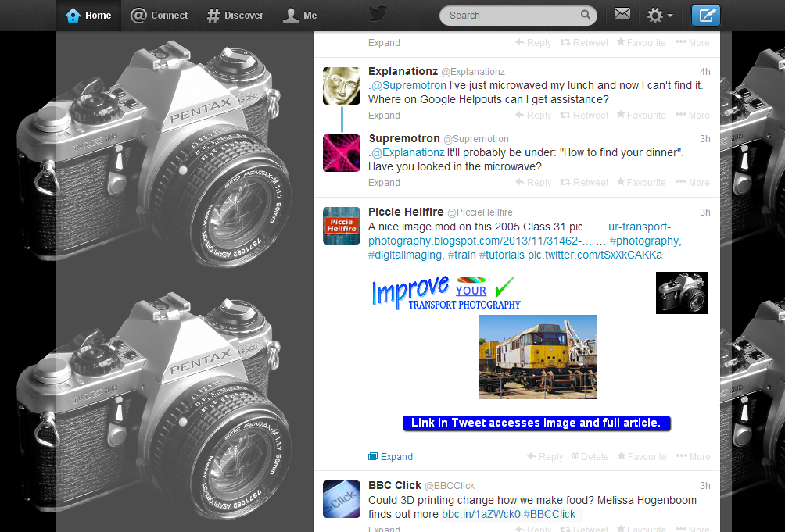Click the @PiccieHellfire handle text
Image resolution: width=785 pixels, height=532 pixels.
(479, 212)
